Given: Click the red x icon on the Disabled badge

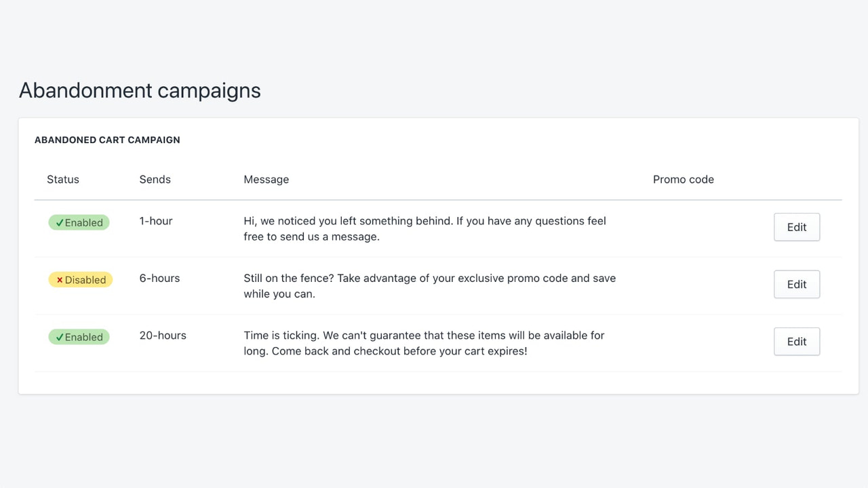Looking at the screenshot, I should pyautogui.click(x=60, y=279).
